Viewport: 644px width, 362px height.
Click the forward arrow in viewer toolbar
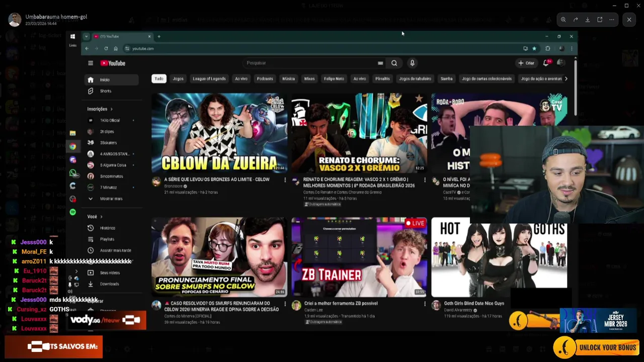point(576,20)
